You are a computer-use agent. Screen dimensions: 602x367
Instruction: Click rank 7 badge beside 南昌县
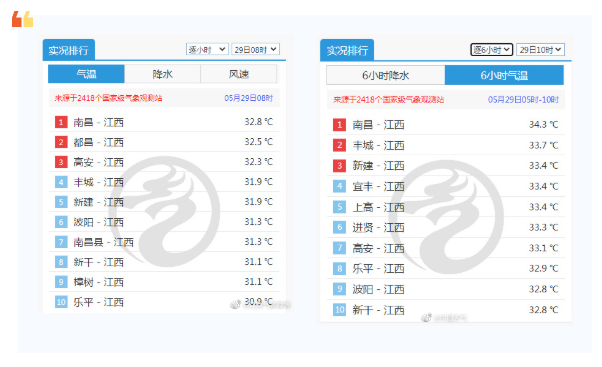tap(61, 242)
